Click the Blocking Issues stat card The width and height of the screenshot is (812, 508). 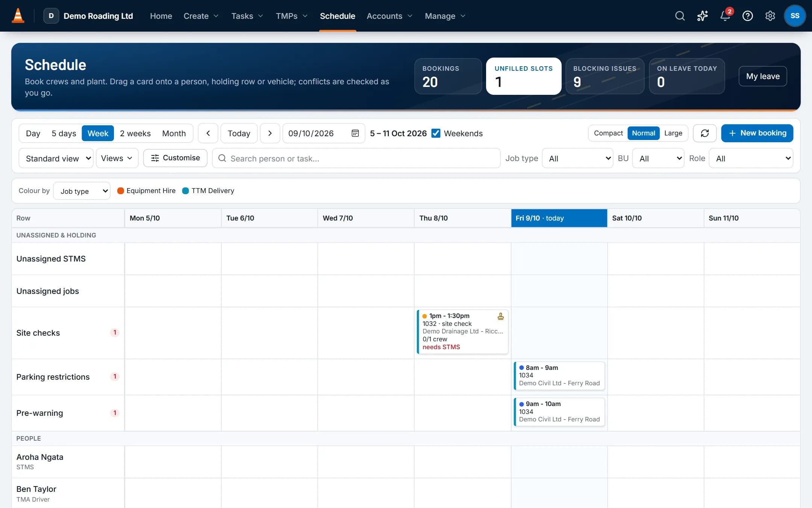coord(604,76)
